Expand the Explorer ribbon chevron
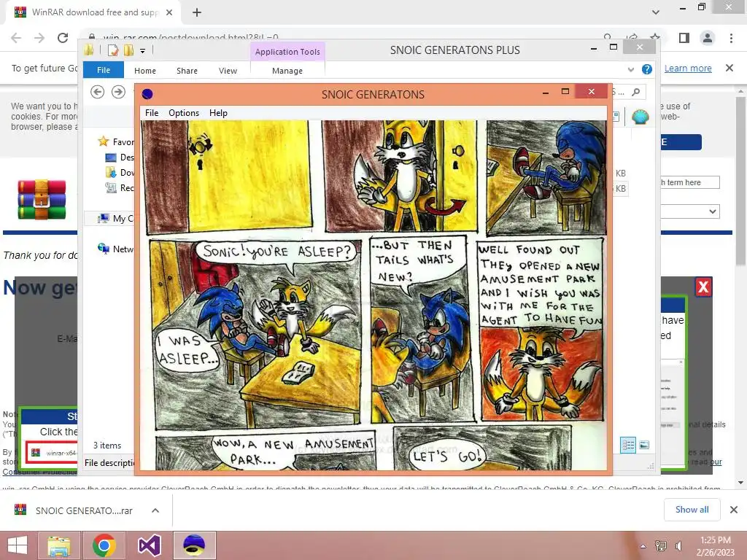This screenshot has width=747, height=560. [631, 69]
